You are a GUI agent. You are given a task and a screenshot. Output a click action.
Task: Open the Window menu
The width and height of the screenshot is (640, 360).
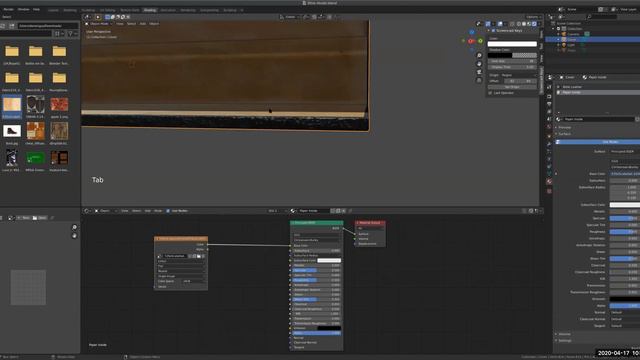pos(23,9)
